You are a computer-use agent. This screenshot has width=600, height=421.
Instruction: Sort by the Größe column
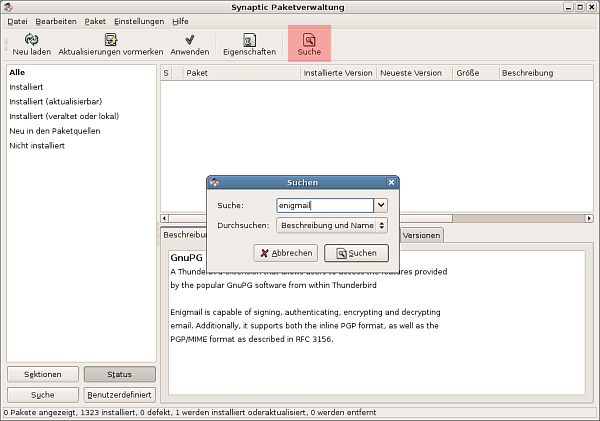[x=476, y=73]
